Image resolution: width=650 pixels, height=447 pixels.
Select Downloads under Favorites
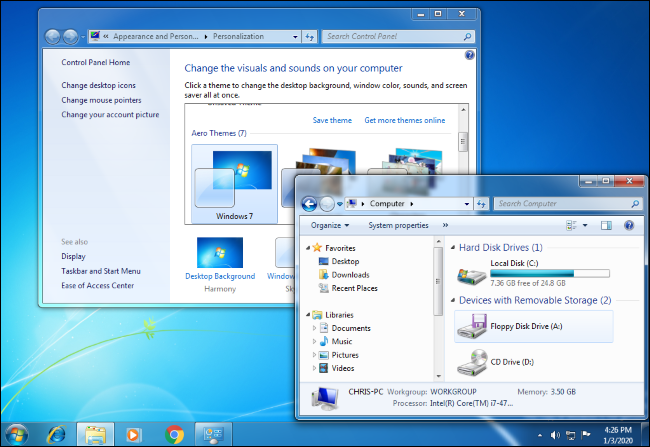(350, 275)
